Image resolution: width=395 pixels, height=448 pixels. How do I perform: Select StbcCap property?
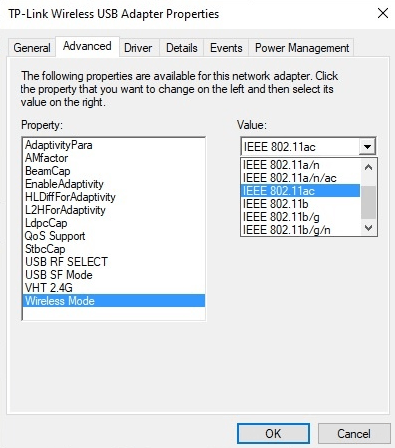[x=114, y=249]
